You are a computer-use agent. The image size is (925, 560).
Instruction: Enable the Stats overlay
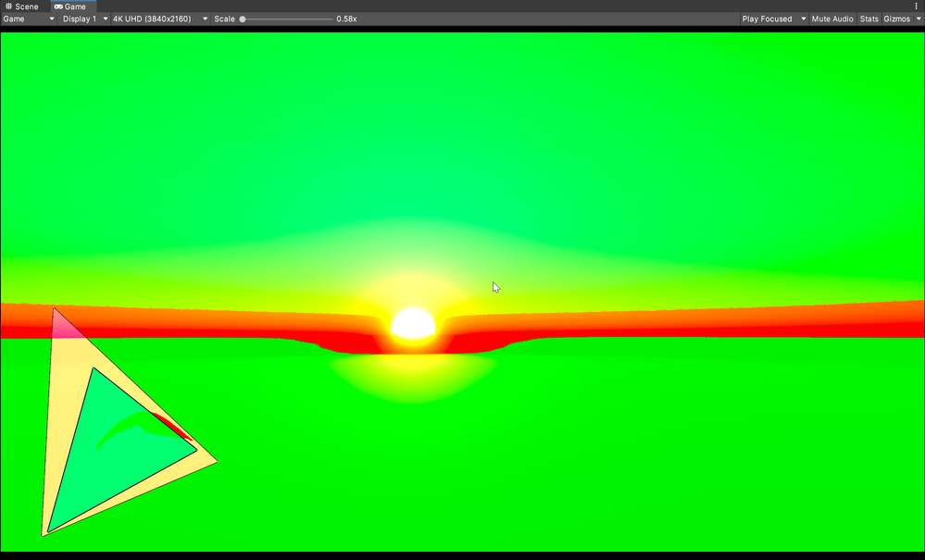(x=869, y=19)
